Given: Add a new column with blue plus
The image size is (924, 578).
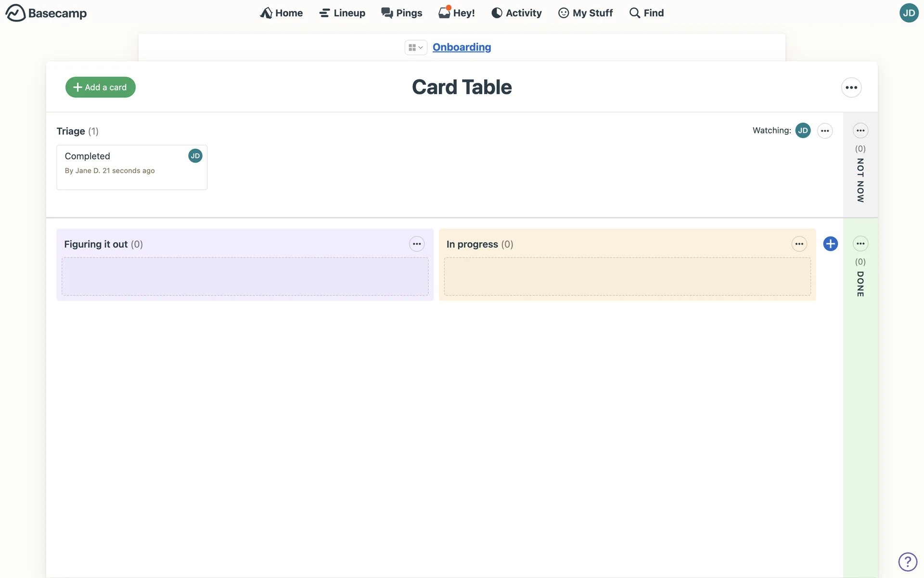Looking at the screenshot, I should [830, 244].
